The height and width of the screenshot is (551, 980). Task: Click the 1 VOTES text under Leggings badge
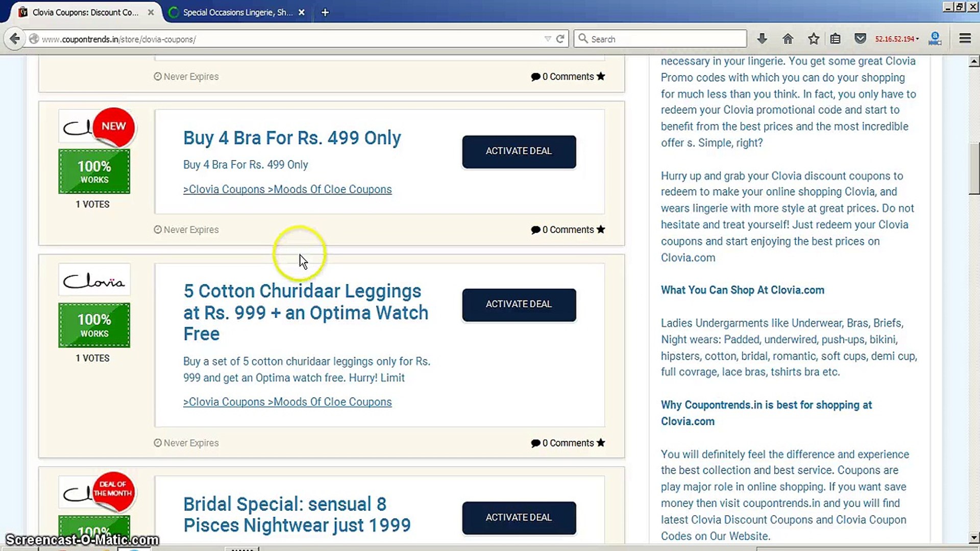point(93,358)
